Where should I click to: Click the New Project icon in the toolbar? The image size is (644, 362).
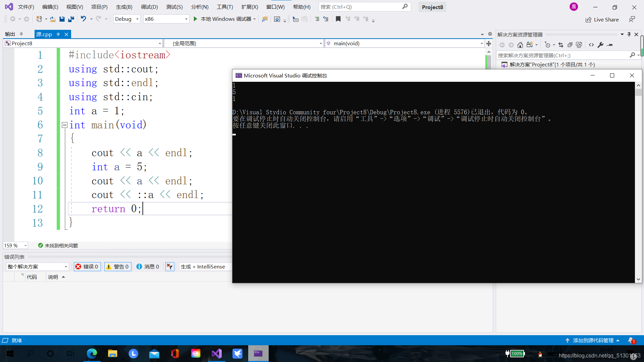click(39, 19)
